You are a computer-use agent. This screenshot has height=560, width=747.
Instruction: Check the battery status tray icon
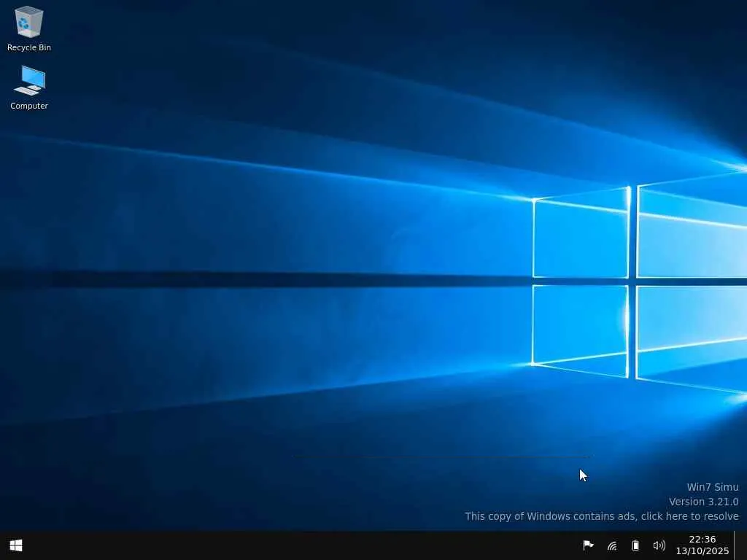point(635,545)
